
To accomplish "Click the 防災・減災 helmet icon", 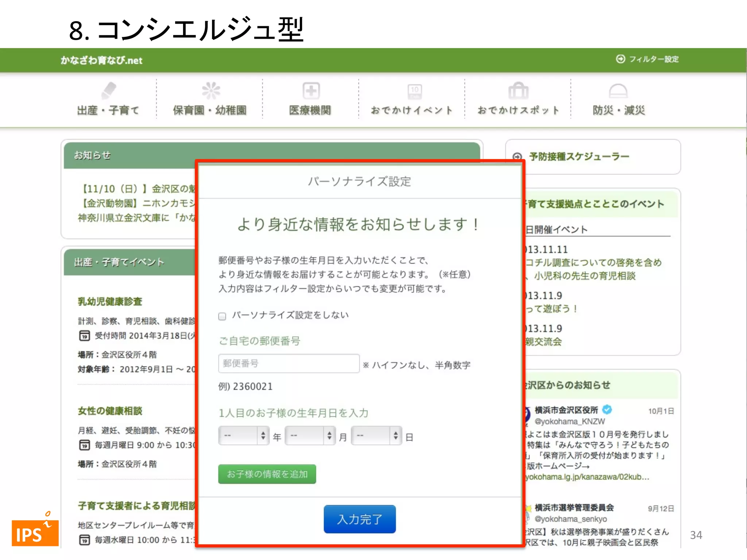I will point(618,90).
